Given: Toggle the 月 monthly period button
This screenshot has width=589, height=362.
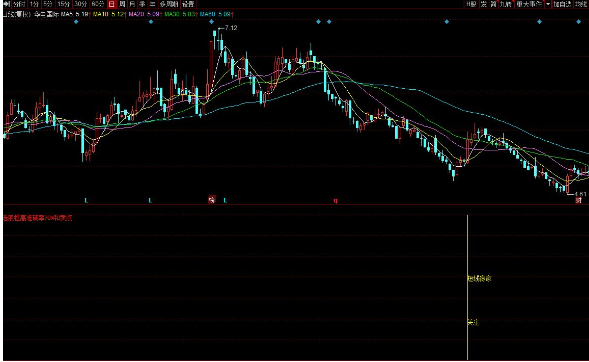Looking at the screenshot, I should point(132,4).
